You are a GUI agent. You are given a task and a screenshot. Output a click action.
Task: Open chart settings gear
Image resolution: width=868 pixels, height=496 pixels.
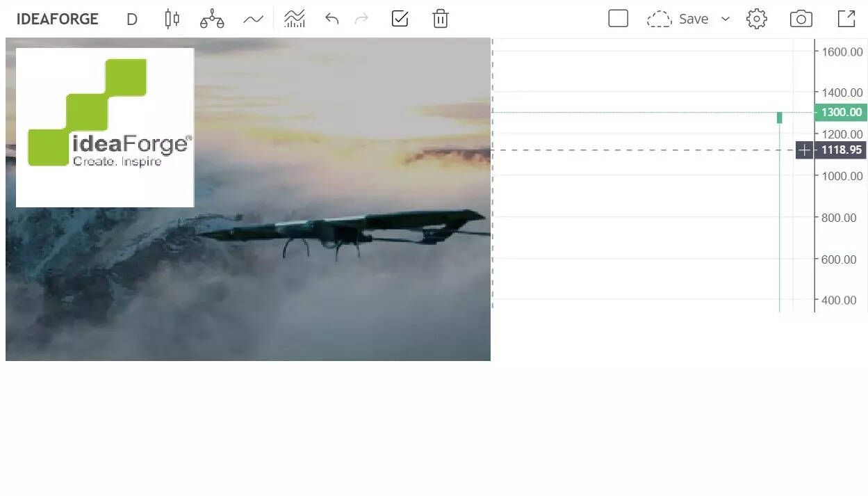click(x=756, y=19)
